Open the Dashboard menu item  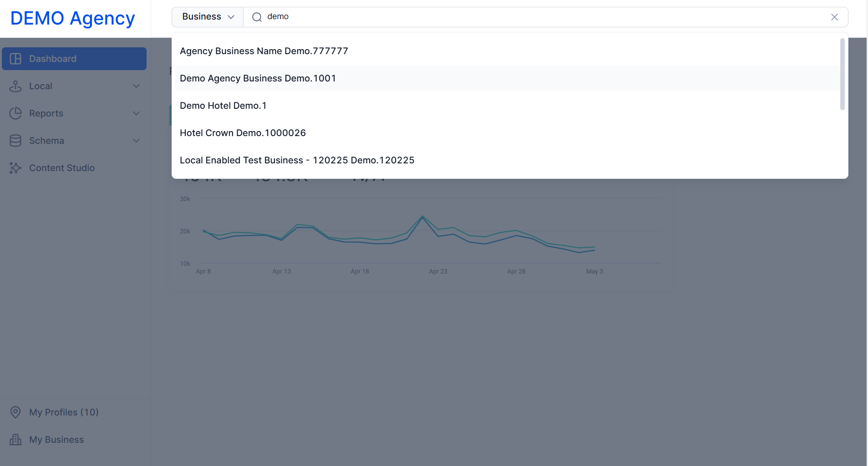click(74, 59)
